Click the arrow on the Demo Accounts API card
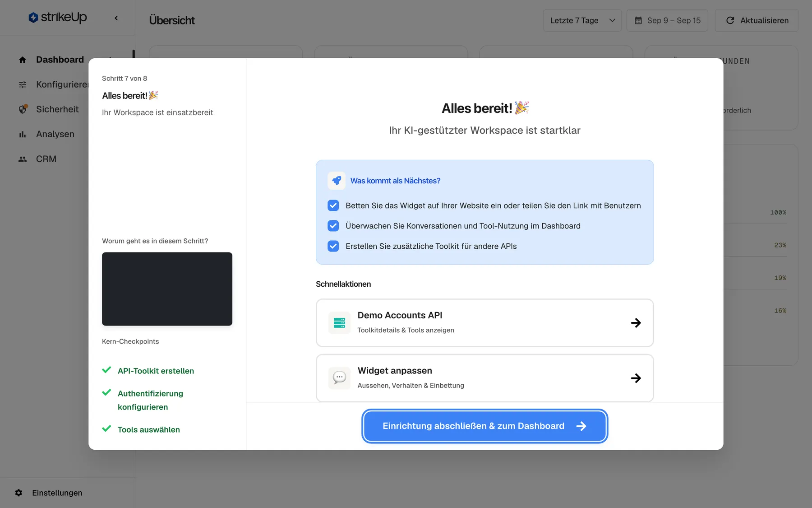The height and width of the screenshot is (508, 812). 636,323
